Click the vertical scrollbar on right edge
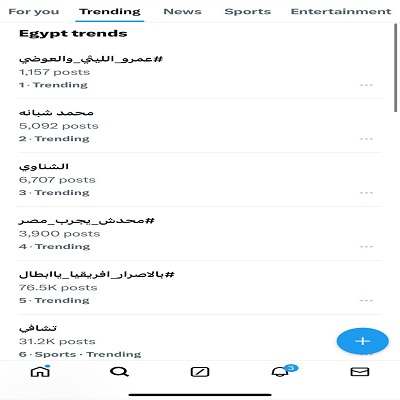This screenshot has height=400, width=400. point(396,68)
